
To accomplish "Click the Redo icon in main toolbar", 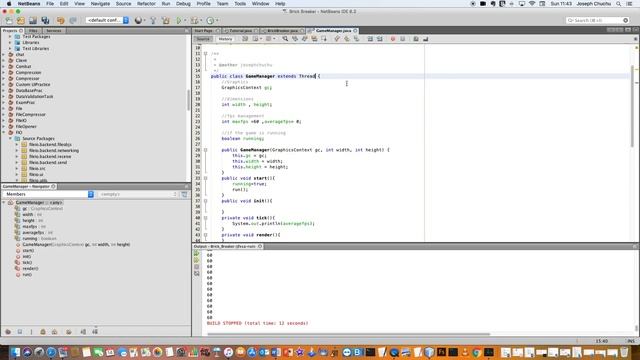I will click(73, 20).
